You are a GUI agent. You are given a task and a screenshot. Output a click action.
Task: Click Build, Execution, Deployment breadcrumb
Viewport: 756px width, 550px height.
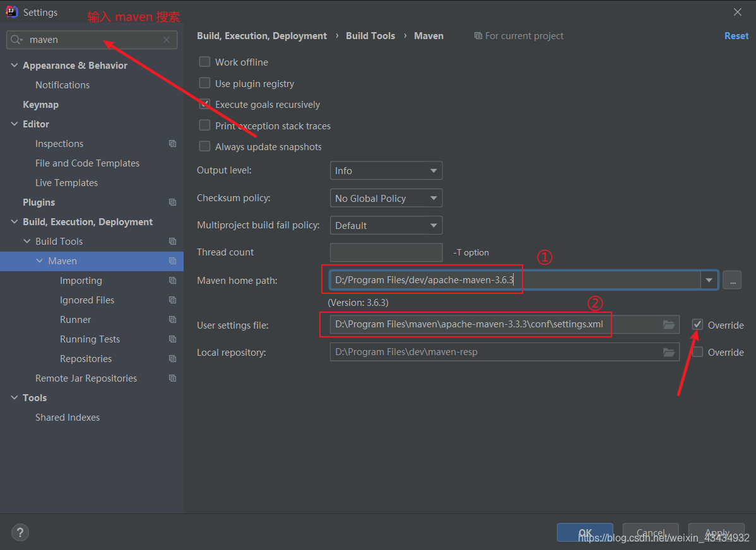click(262, 36)
